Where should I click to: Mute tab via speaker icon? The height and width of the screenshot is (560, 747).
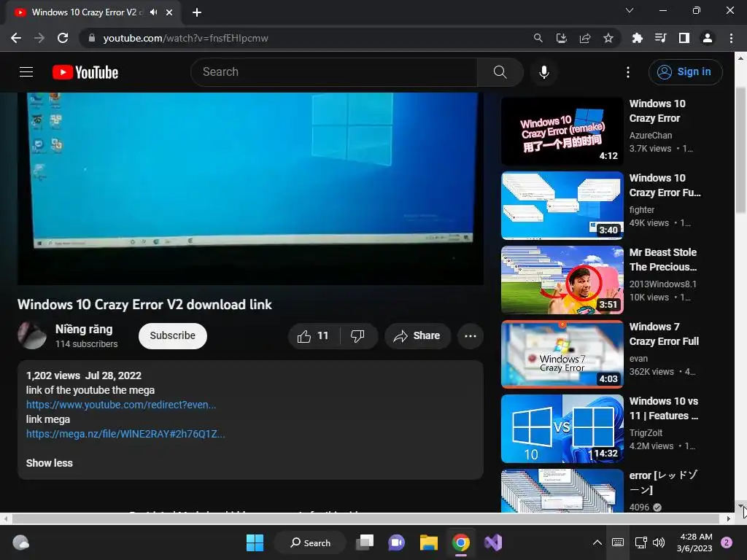click(x=153, y=12)
